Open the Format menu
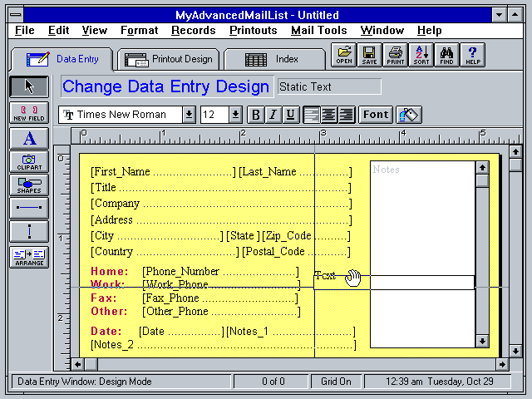The image size is (532, 399). [x=139, y=31]
